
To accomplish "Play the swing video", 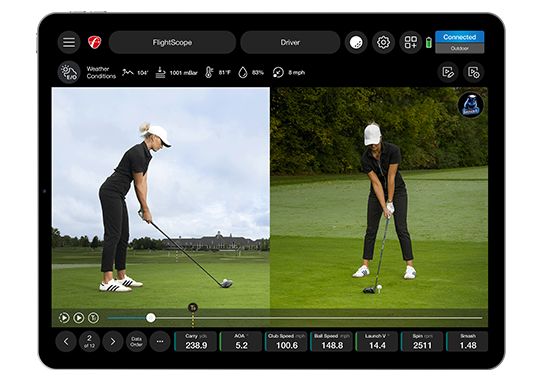I will (79, 318).
